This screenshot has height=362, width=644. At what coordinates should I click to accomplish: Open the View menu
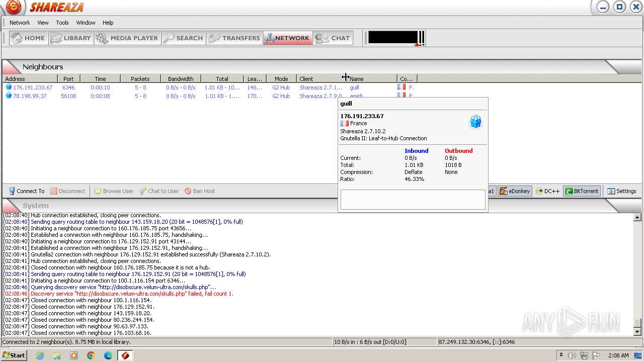pos(43,23)
